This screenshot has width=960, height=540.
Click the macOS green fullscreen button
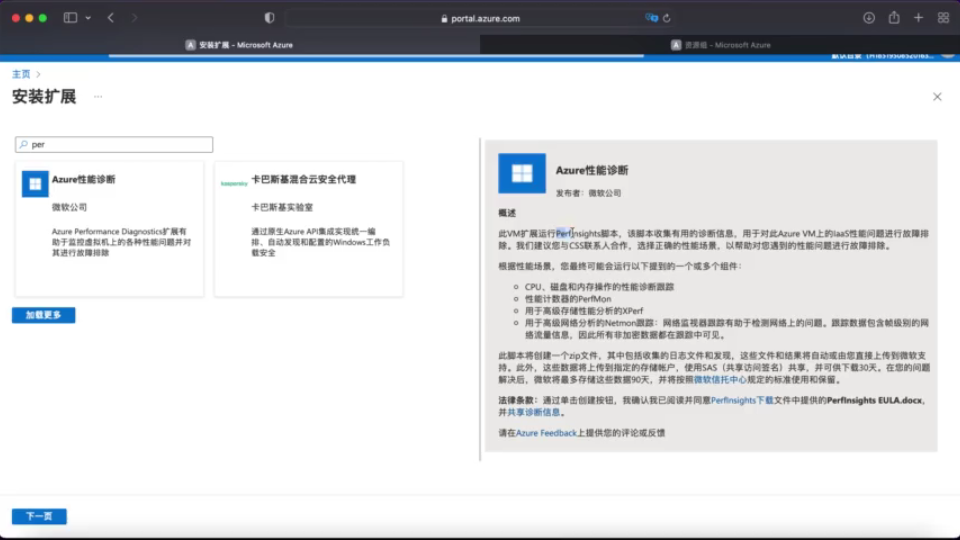pos(43,18)
